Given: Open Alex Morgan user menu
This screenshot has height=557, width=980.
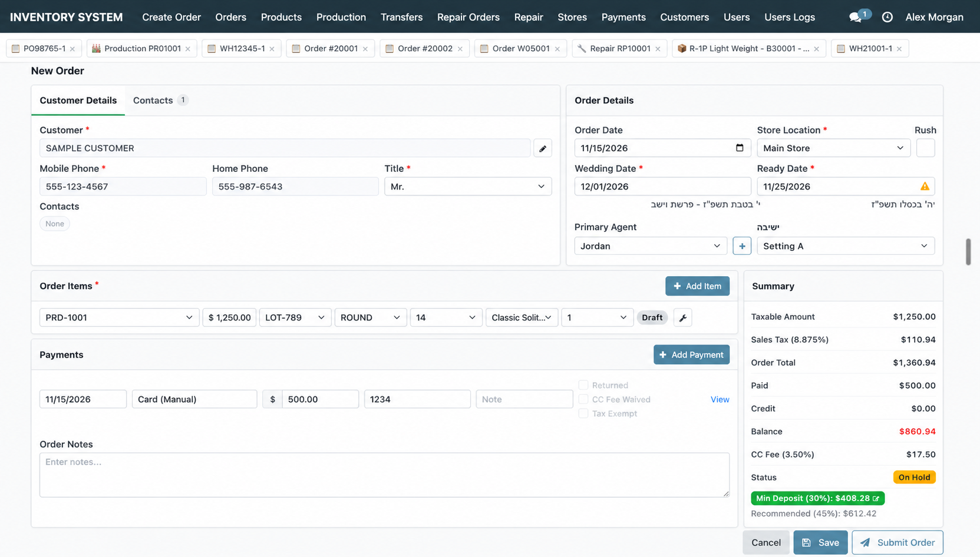Looking at the screenshot, I should pyautogui.click(x=934, y=17).
